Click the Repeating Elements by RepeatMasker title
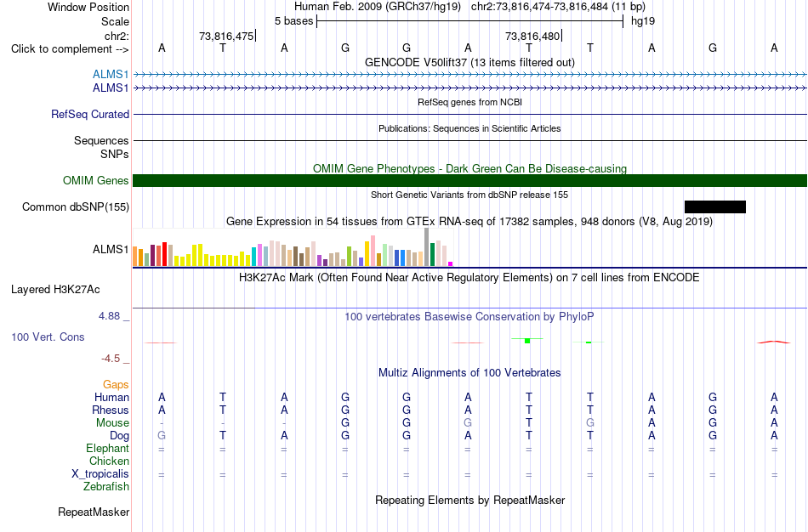Viewport: 808px width, 532px height. pos(469,500)
